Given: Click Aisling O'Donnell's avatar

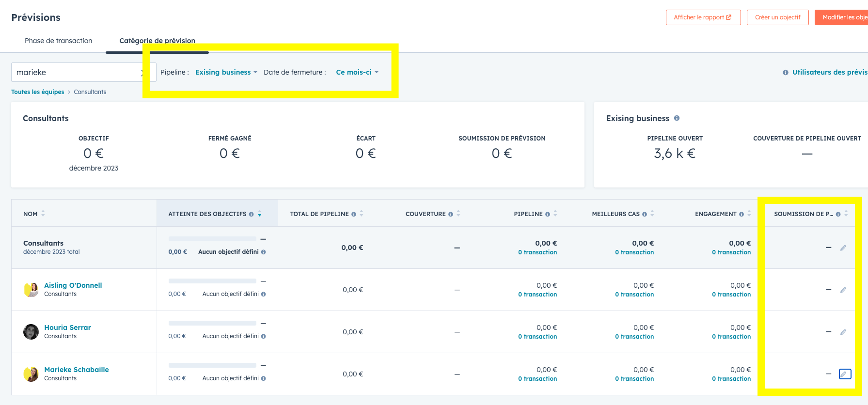Looking at the screenshot, I should (31, 290).
